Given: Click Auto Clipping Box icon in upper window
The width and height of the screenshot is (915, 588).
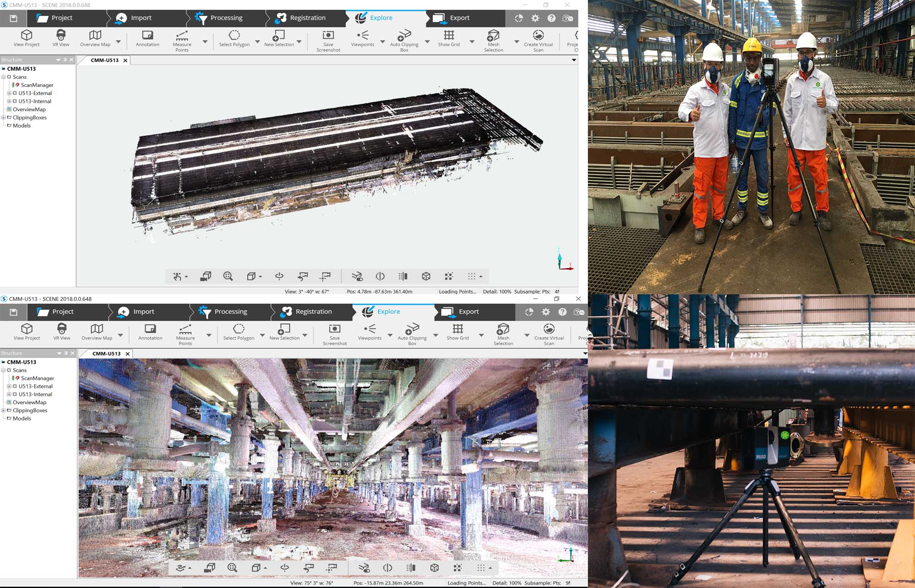Looking at the screenshot, I should tap(404, 36).
